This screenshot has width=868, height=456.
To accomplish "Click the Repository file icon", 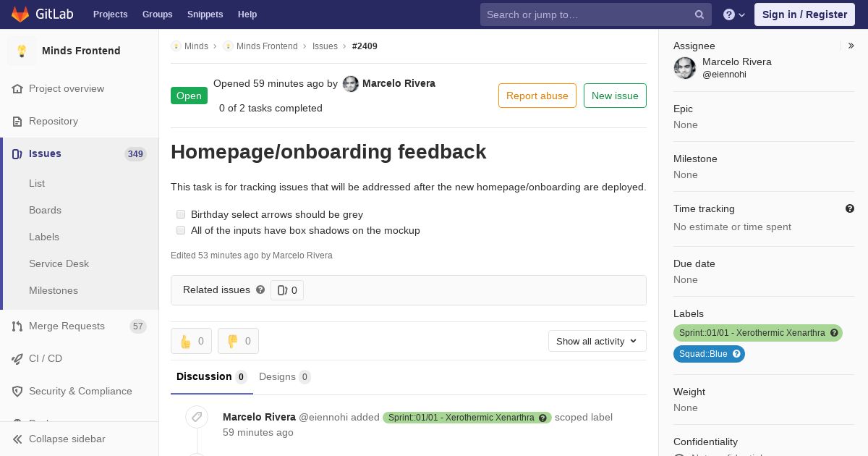I will [17, 121].
